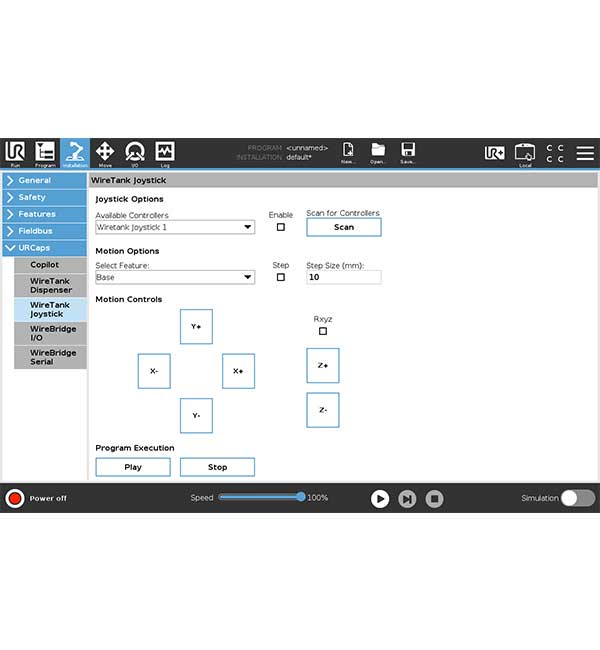The image size is (600, 650).
Task: Open the I/O tab icon
Action: pyautogui.click(x=135, y=153)
